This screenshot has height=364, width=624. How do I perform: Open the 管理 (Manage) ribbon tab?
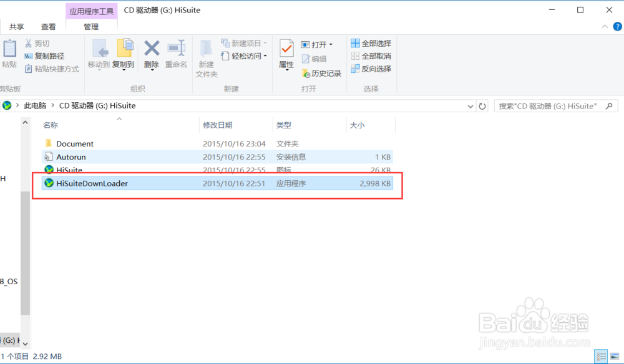[91, 27]
